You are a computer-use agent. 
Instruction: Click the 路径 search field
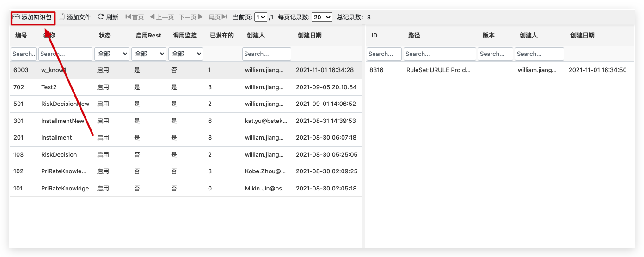[440, 54]
